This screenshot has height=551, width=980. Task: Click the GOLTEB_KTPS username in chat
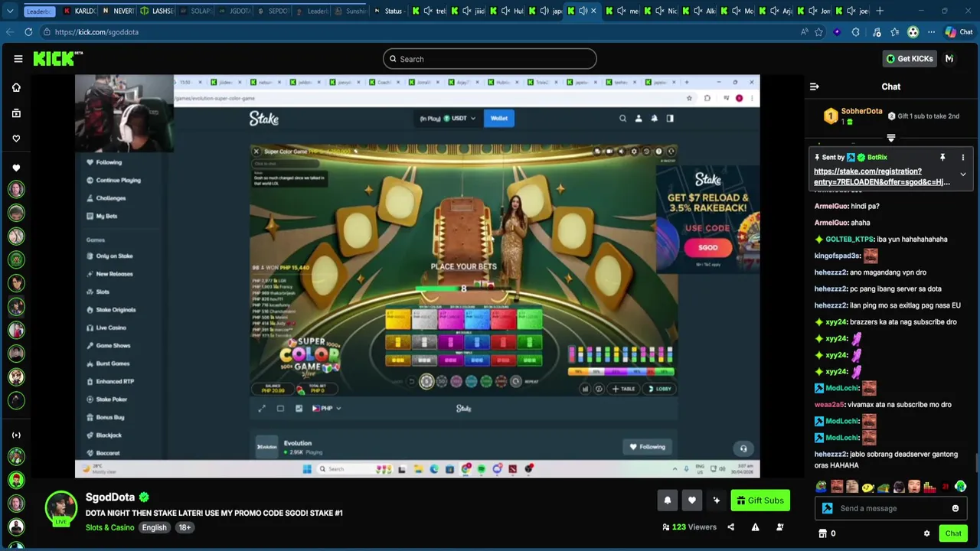(849, 240)
